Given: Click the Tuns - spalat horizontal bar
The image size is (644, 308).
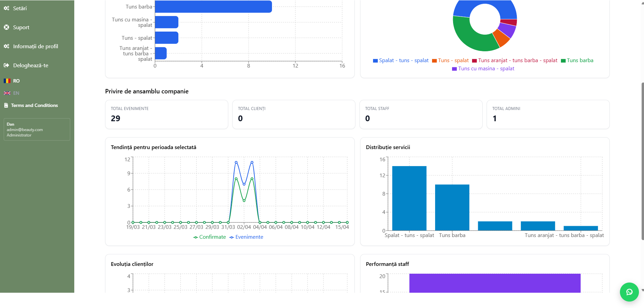Looking at the screenshot, I should [x=167, y=38].
